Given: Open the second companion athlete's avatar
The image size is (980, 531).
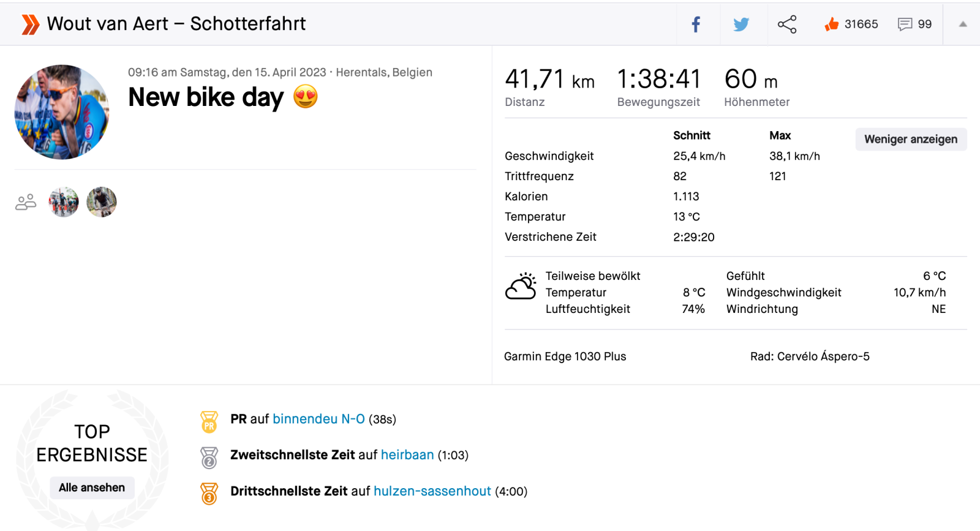Looking at the screenshot, I should pyautogui.click(x=102, y=202).
